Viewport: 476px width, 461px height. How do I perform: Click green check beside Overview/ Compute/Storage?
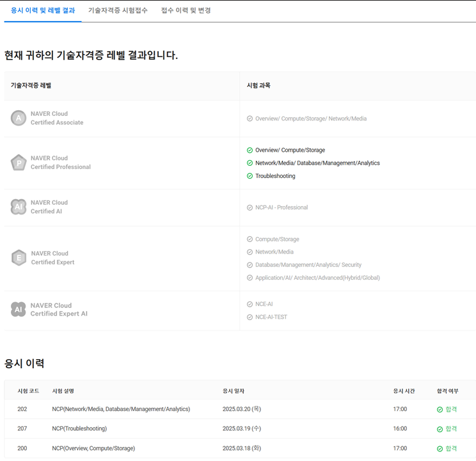250,150
